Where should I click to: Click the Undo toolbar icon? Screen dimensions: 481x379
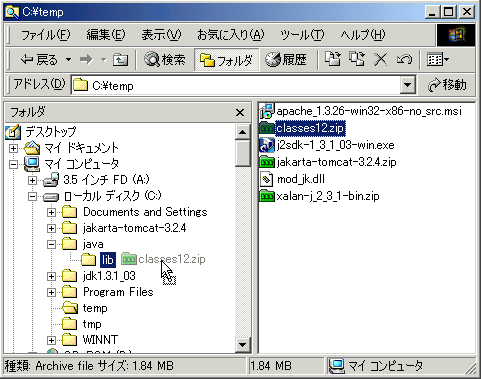(x=404, y=60)
